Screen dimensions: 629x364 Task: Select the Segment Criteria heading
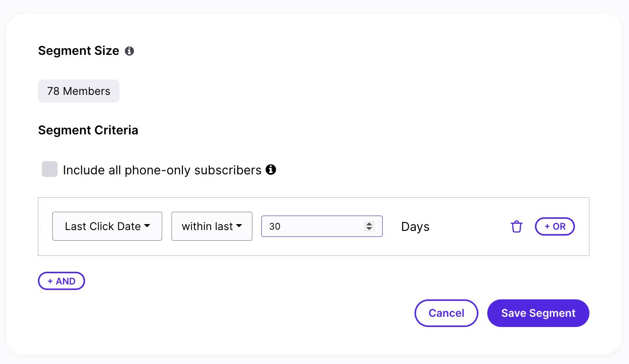pyautogui.click(x=88, y=130)
